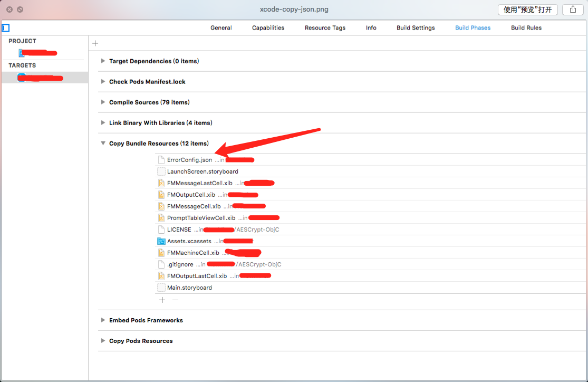This screenshot has height=382, width=588.
Task: Click the FMMessageLastCell.xib file icon
Action: (161, 183)
